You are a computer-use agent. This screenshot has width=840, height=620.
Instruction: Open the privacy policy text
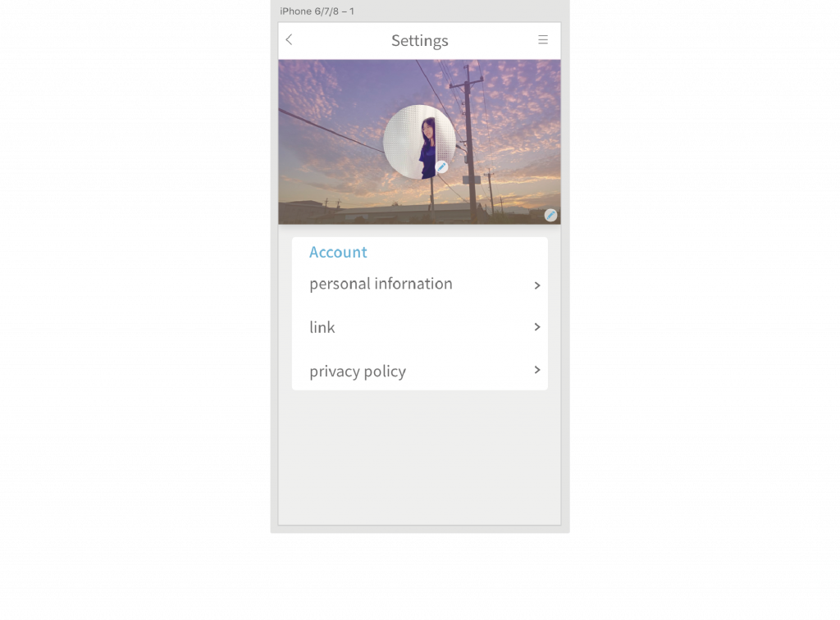[358, 371]
